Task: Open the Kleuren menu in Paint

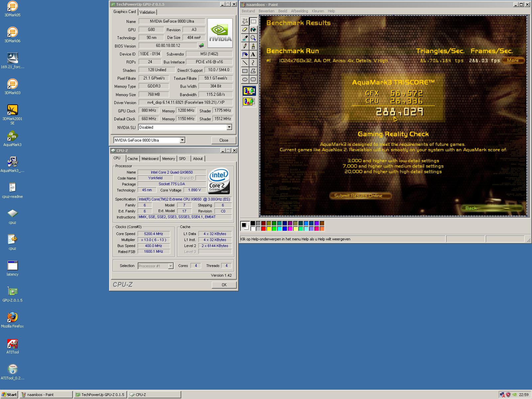Action: [318, 11]
